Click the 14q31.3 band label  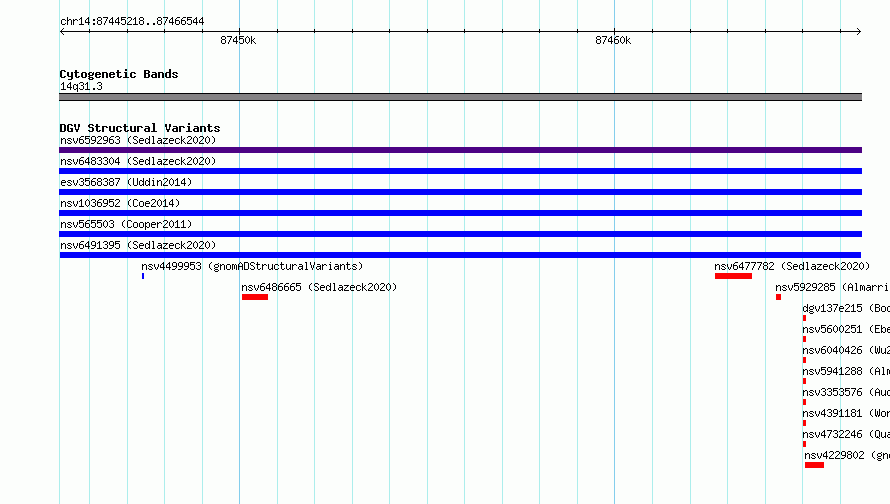[x=81, y=86]
